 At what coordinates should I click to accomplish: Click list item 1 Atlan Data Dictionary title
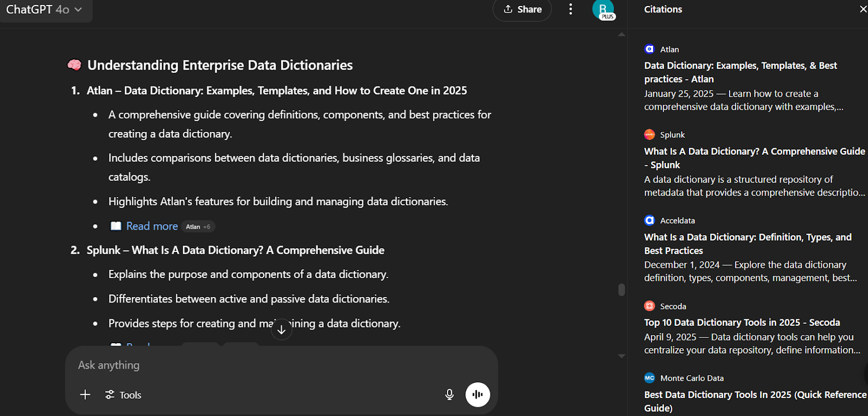point(277,91)
